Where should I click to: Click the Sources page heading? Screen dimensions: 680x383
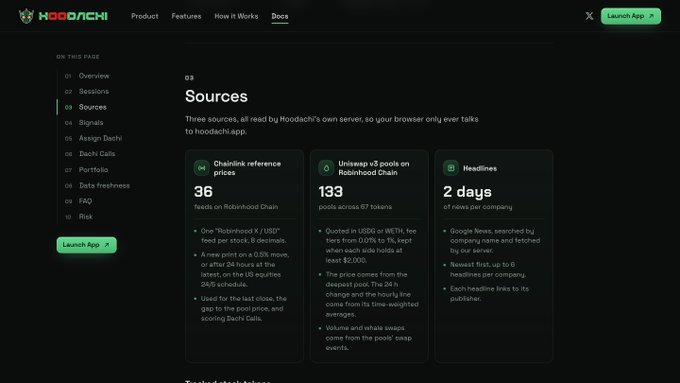(x=216, y=96)
